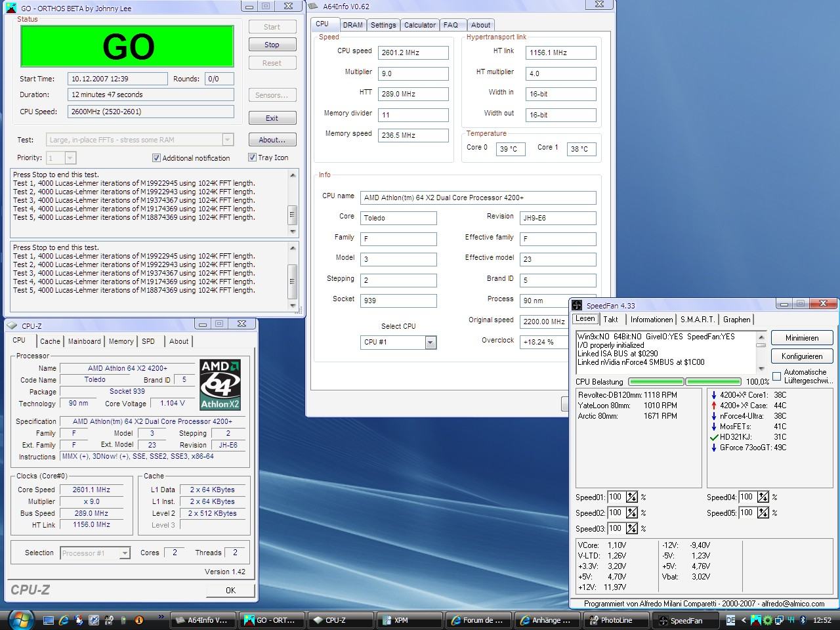Click the CPU name field in A64Info

(x=478, y=198)
